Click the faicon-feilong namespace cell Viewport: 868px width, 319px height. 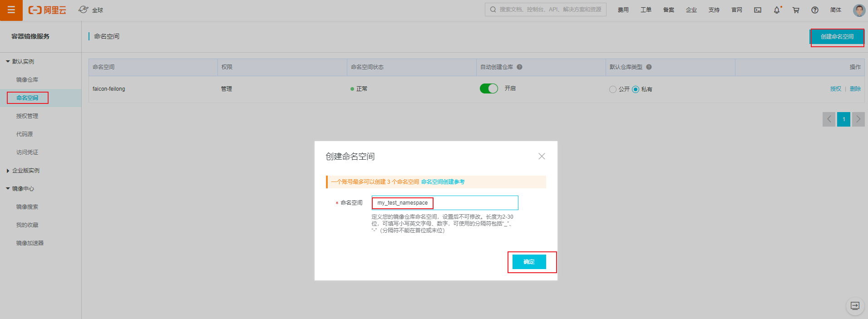pyautogui.click(x=109, y=89)
